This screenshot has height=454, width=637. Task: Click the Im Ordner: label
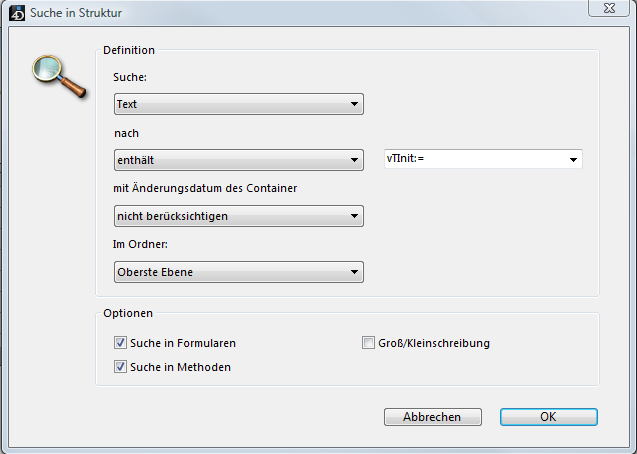[x=141, y=245]
